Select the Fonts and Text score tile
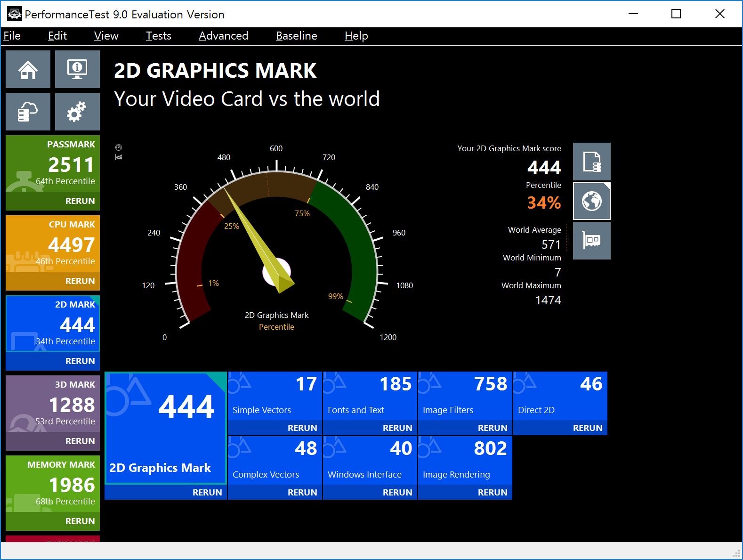Screen dimensions: 743x560 370,396
